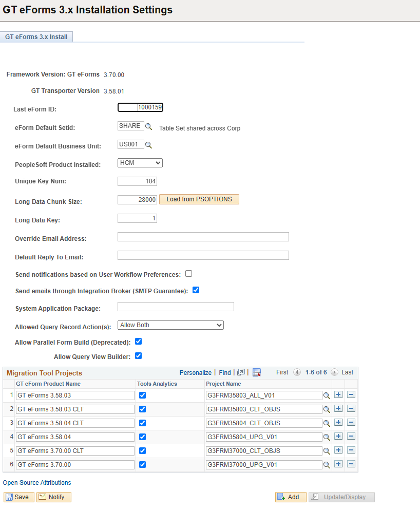Viewport: 420px width, 510px height.
Task: Open lookup for eForm Default Business Unit
Action: pyautogui.click(x=148, y=145)
